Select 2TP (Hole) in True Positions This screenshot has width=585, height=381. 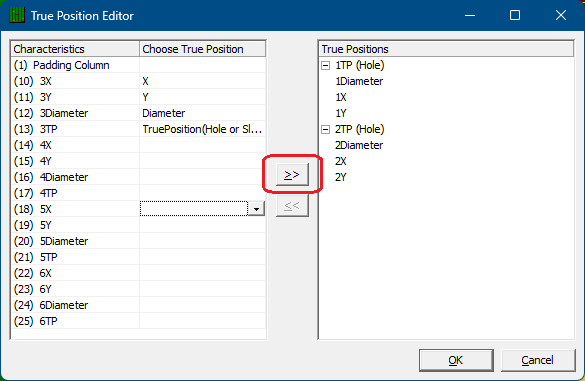click(x=359, y=129)
